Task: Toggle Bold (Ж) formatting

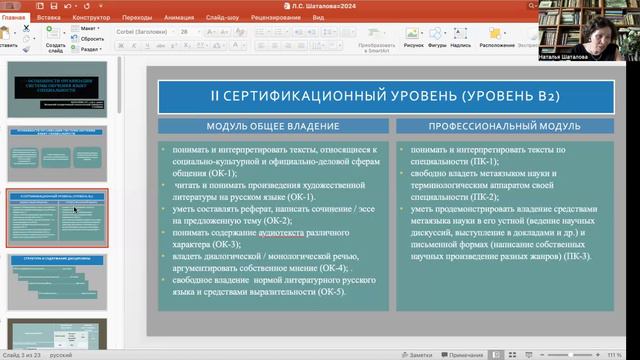Action: pyautogui.click(x=121, y=46)
